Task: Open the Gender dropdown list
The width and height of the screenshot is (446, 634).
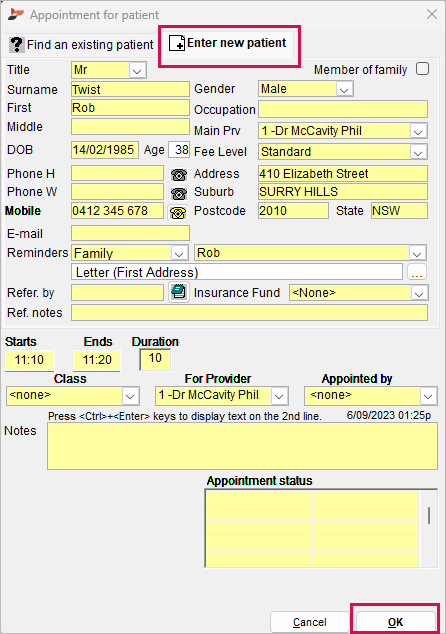Action: (x=344, y=89)
